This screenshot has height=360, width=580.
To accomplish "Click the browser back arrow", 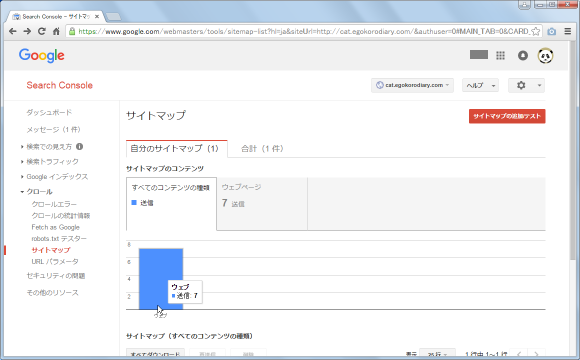I will 13,31.
